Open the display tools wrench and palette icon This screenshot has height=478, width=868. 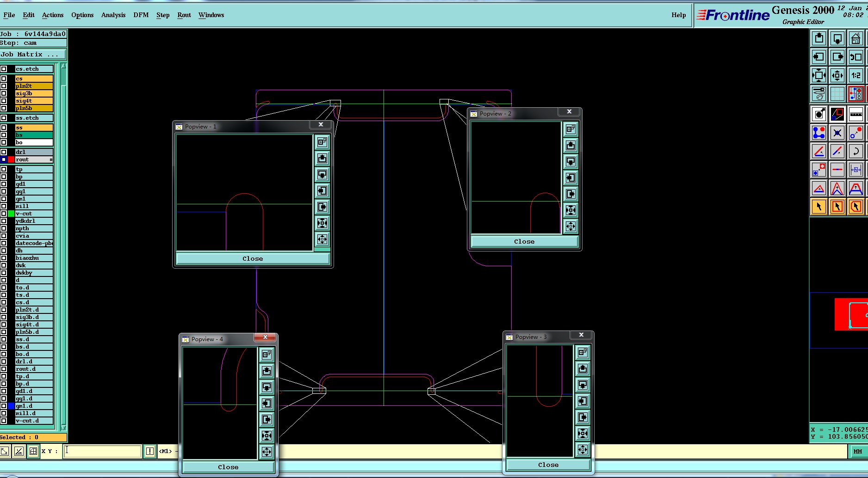click(819, 94)
